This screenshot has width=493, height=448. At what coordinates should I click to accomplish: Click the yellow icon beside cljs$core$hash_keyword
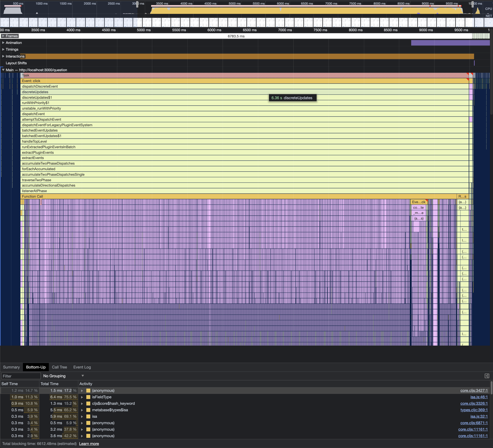[x=88, y=403]
